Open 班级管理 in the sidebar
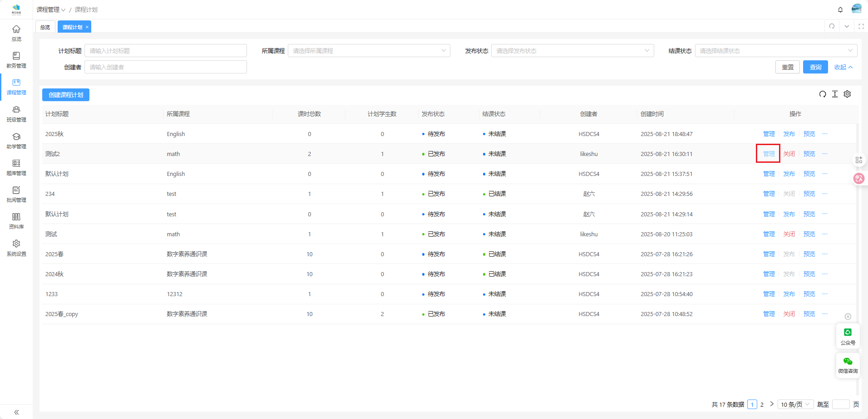Image resolution: width=868 pixels, height=419 pixels. (x=16, y=113)
